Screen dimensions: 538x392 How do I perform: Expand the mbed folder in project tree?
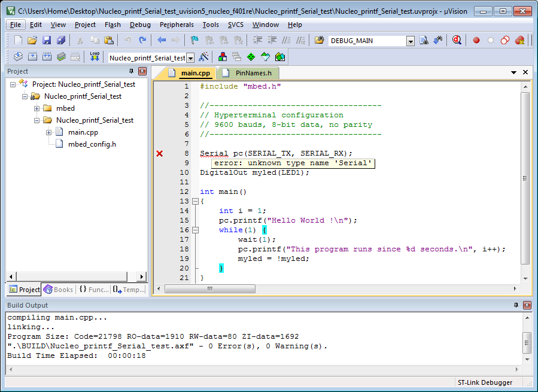tap(37, 108)
